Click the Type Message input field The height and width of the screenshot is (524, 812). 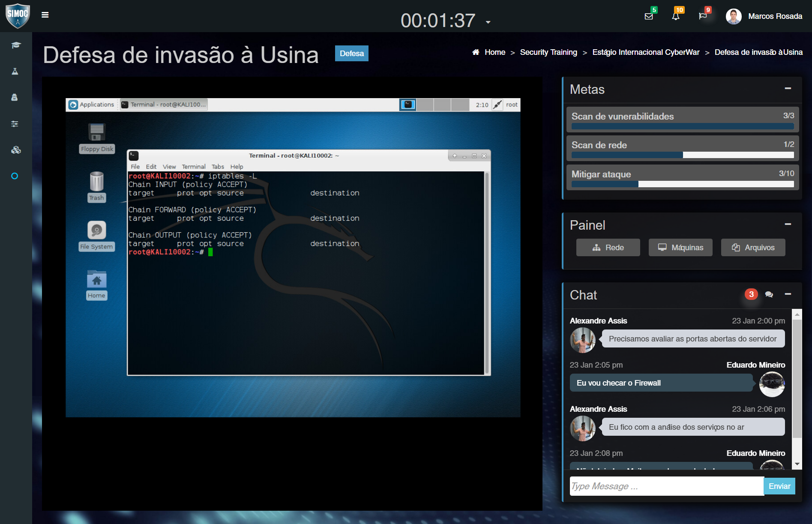pos(666,486)
